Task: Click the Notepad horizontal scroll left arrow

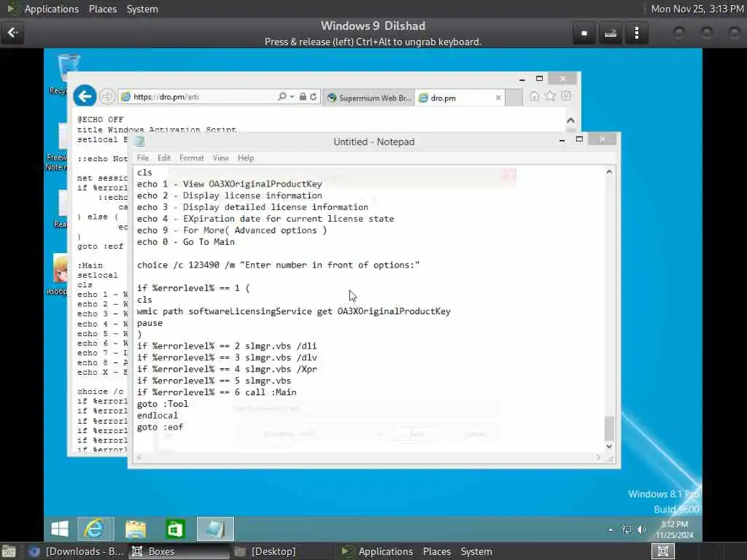Action: (x=139, y=457)
